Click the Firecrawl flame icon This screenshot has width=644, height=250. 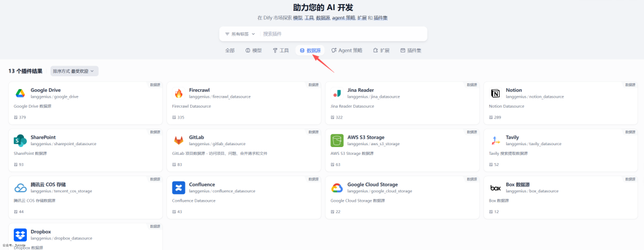click(x=179, y=93)
